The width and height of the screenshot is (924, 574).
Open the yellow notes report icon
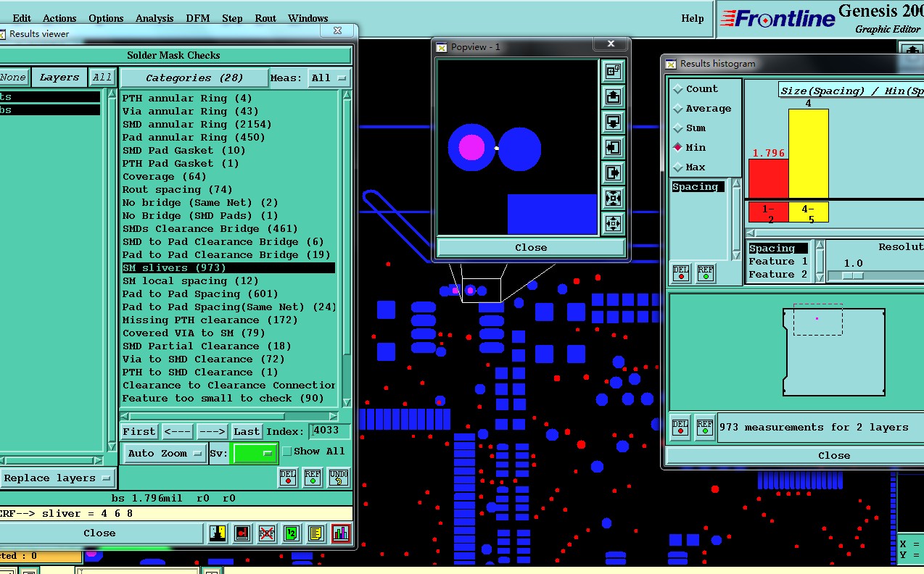316,533
